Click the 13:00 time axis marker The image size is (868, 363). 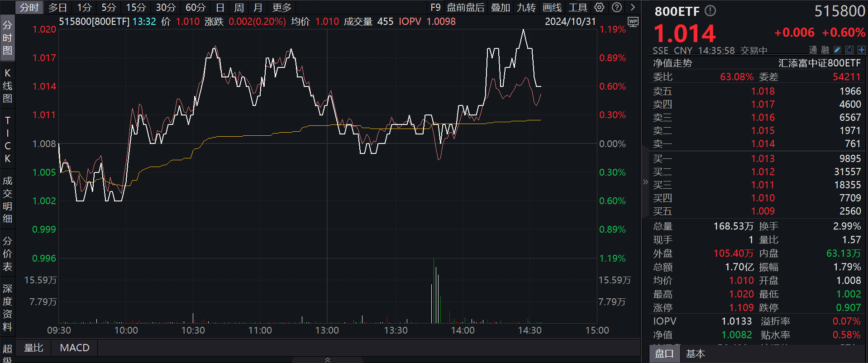327,330
